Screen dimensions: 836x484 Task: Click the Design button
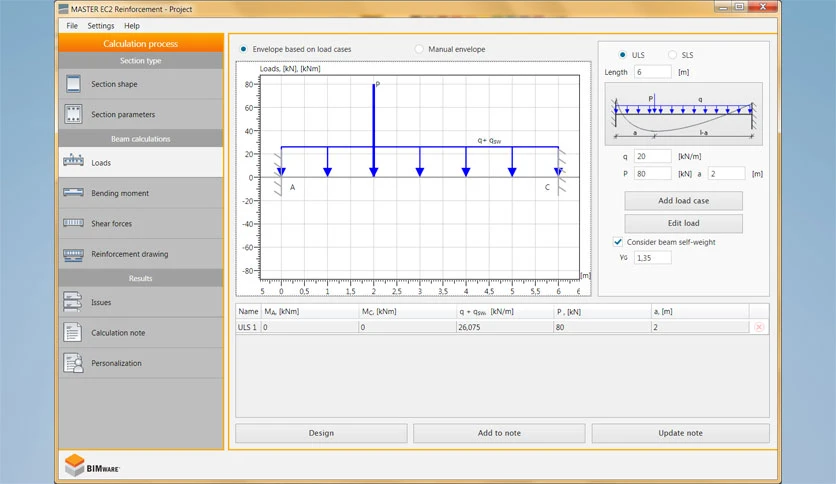pos(321,433)
